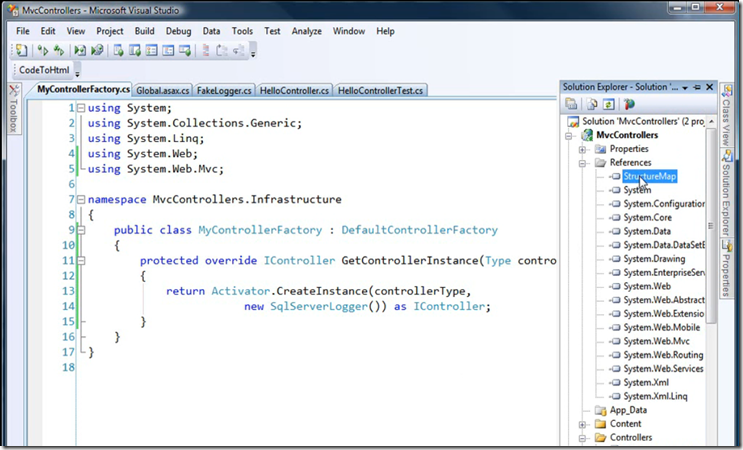Click the Visual Studio title bar icon
743x450 pixels.
12,10
